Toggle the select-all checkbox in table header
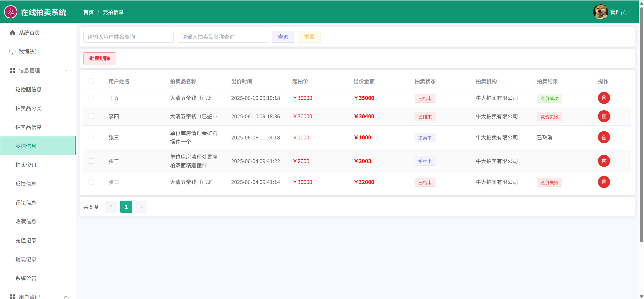The height and width of the screenshot is (299, 644). pyautogui.click(x=91, y=81)
